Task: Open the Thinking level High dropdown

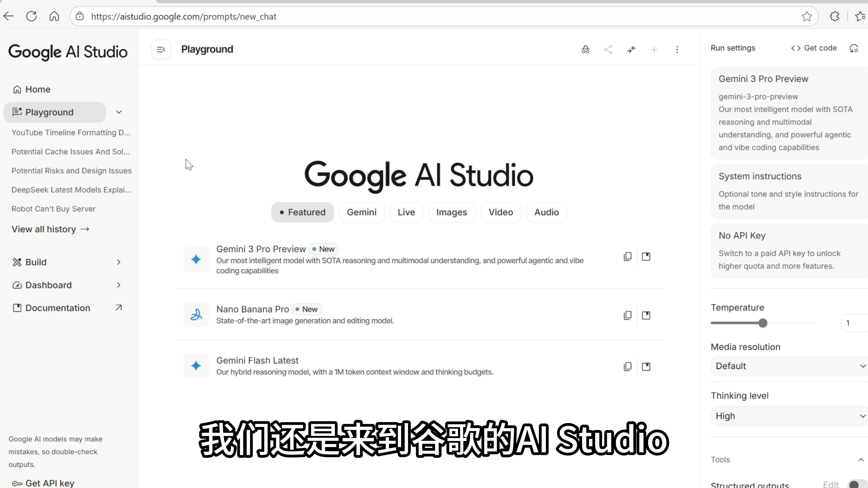Action: 788,416
